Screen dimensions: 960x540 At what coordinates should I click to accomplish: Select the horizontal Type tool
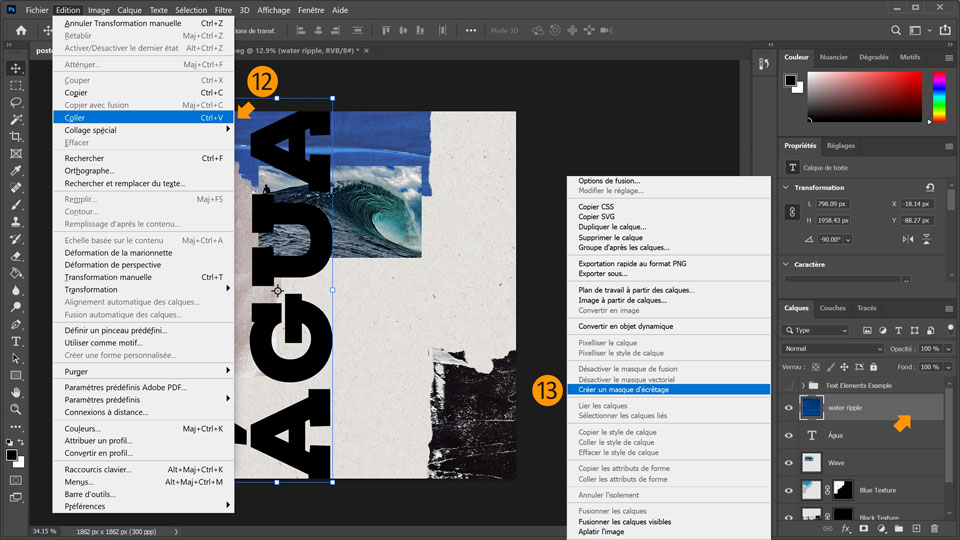(16, 341)
